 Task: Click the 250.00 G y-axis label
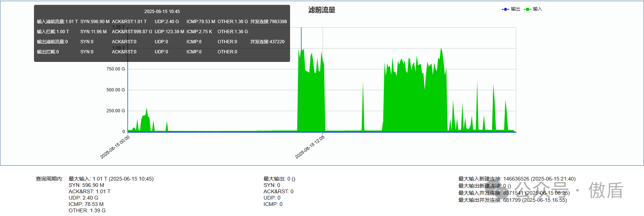[x=116, y=111]
